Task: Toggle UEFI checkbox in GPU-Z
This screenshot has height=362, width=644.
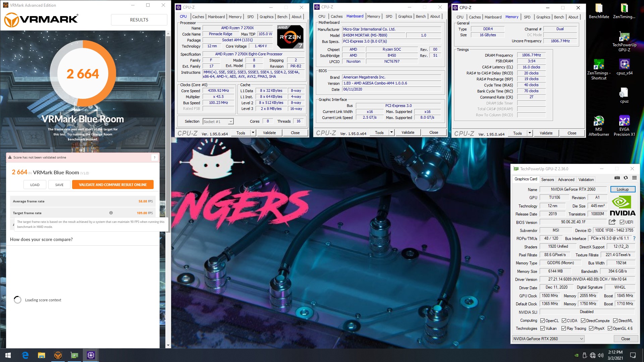Action: pos(622,222)
